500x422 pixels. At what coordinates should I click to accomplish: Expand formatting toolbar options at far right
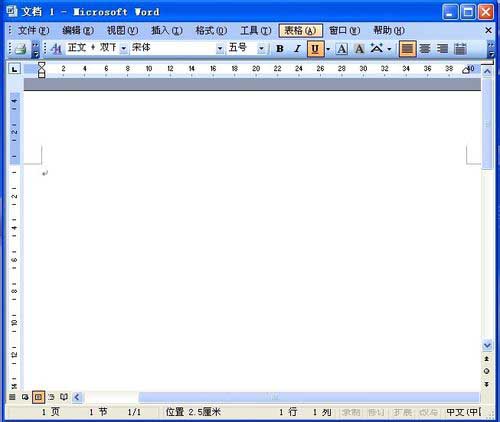(x=491, y=49)
